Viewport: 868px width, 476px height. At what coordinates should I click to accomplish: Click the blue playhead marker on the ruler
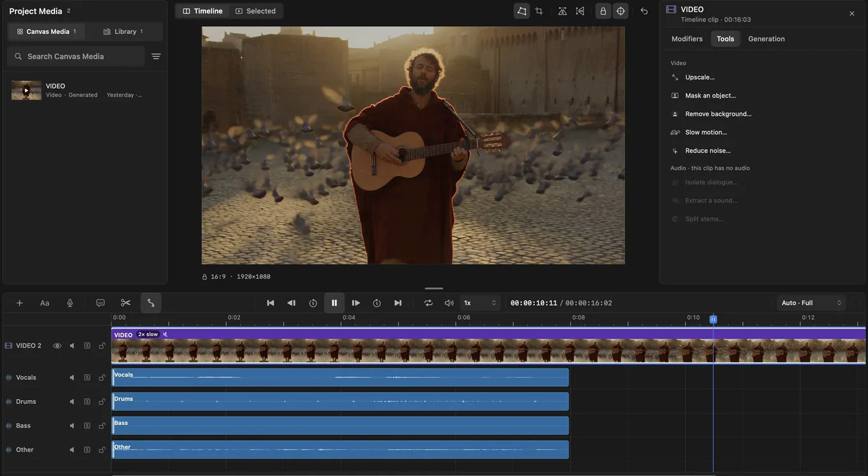(713, 319)
